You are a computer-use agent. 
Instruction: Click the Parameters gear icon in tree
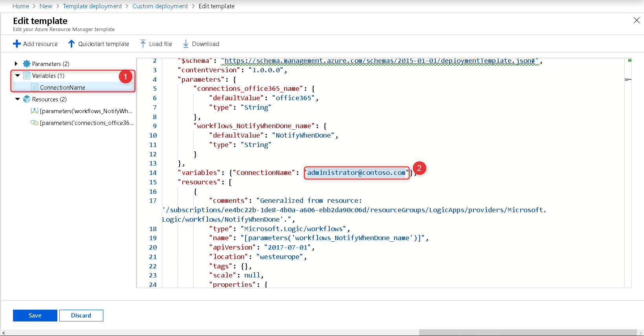tap(27, 64)
